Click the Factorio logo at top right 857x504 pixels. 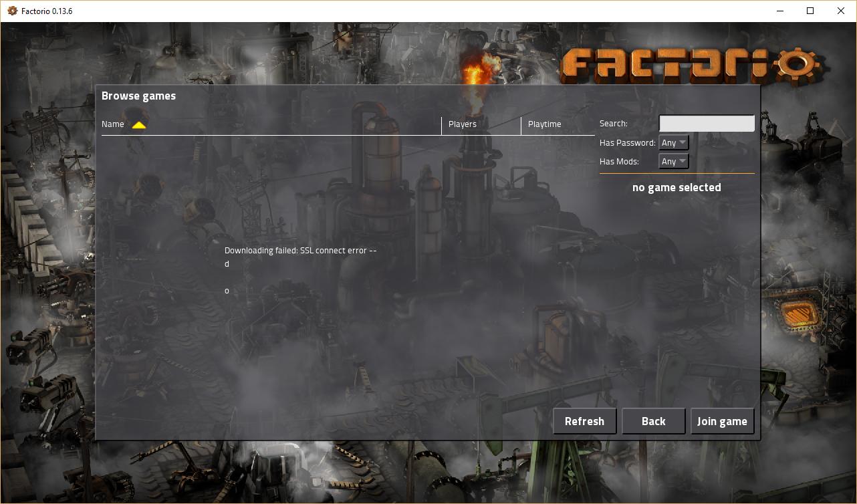pos(693,64)
